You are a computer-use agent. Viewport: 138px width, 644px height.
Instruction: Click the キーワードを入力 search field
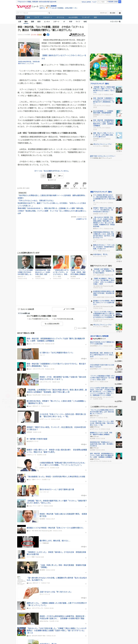coord(32,13)
